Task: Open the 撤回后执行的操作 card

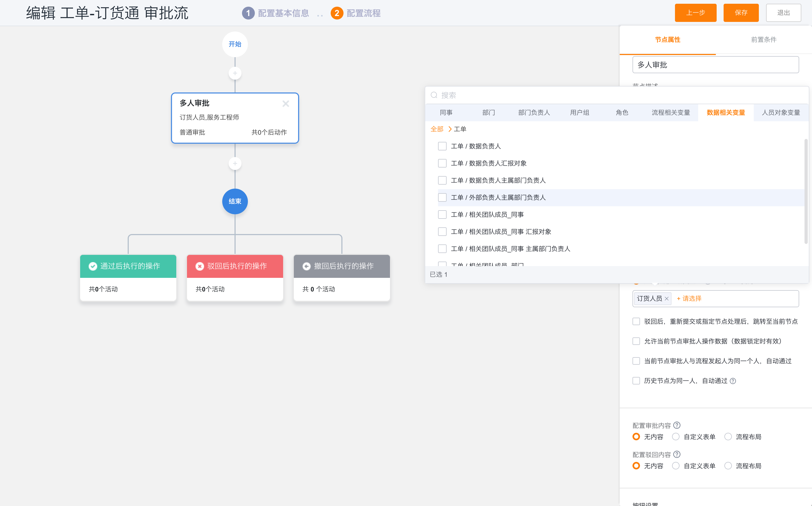Action: [342, 278]
